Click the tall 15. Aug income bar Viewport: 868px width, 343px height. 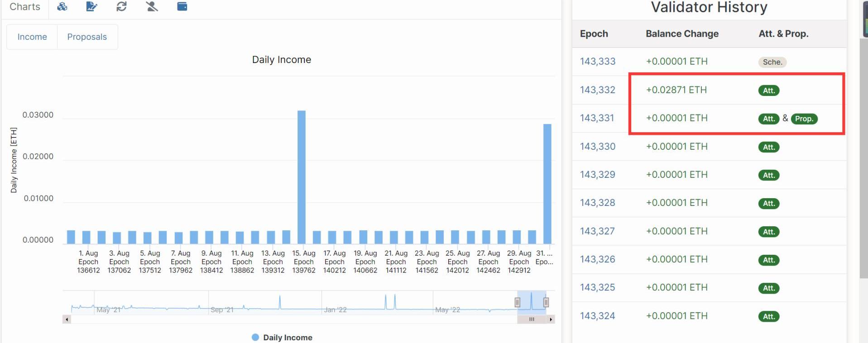(x=302, y=176)
